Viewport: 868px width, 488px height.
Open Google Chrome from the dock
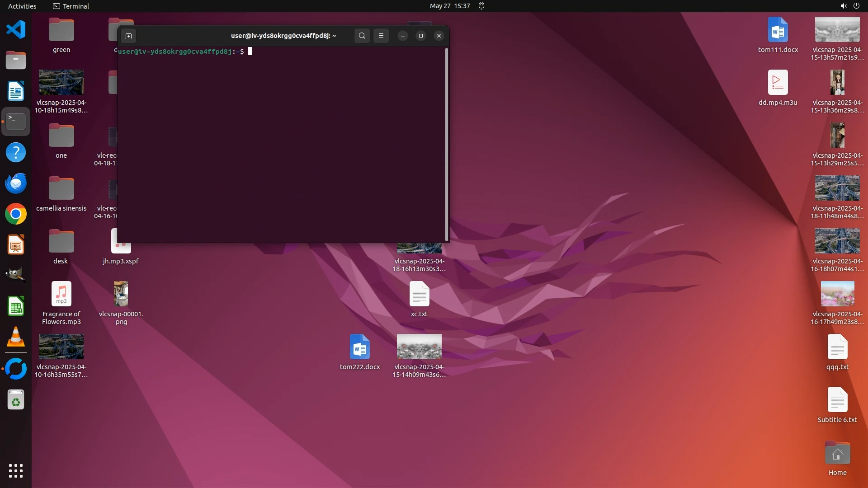[x=16, y=214]
